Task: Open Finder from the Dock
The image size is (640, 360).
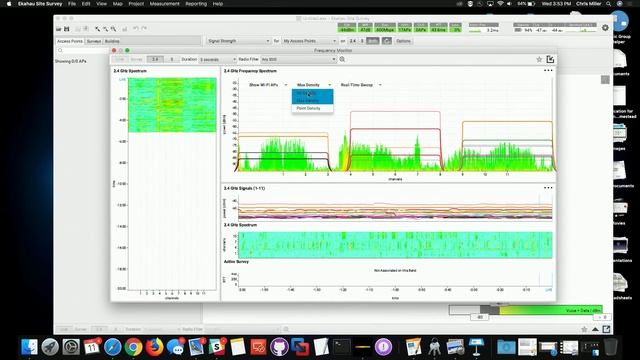Action: point(29,347)
